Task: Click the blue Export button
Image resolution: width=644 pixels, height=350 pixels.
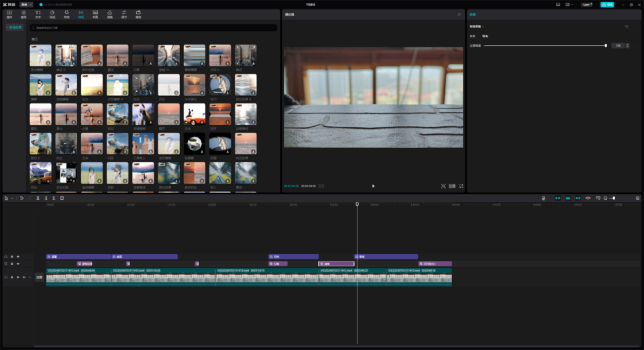Action: pos(607,4)
